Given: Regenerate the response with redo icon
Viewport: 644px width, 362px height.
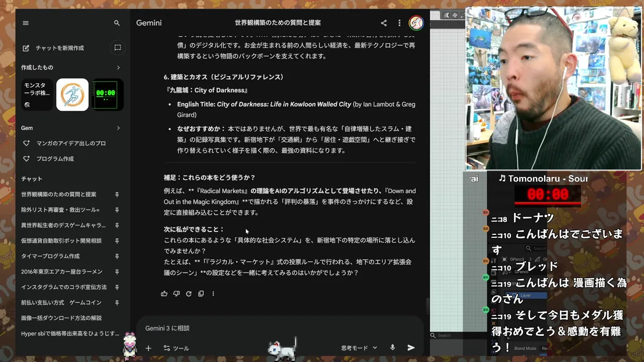Looking at the screenshot, I should pos(189,294).
